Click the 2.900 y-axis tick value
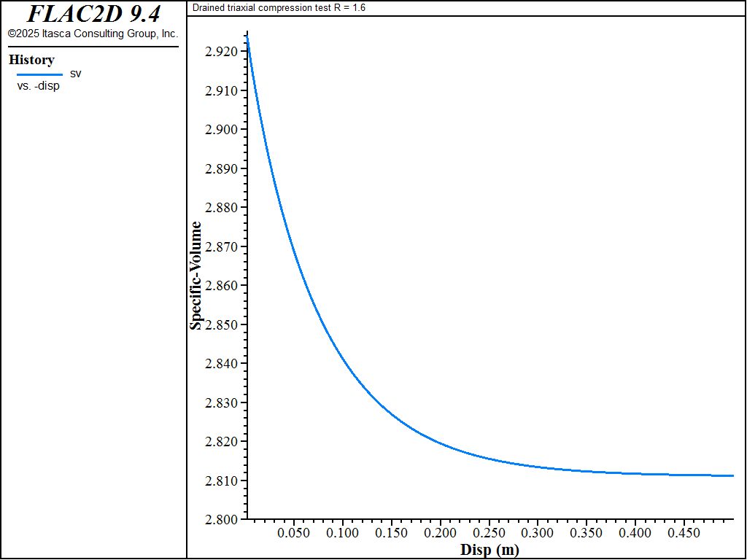Viewport: 747px width, 560px height. click(x=220, y=130)
